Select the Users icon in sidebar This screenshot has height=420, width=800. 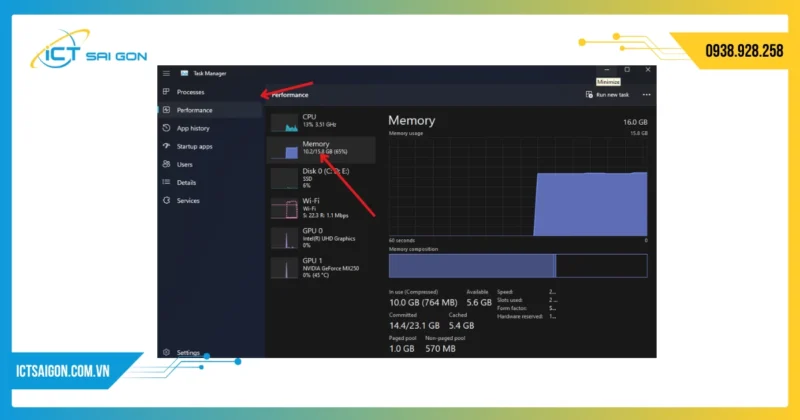click(166, 164)
